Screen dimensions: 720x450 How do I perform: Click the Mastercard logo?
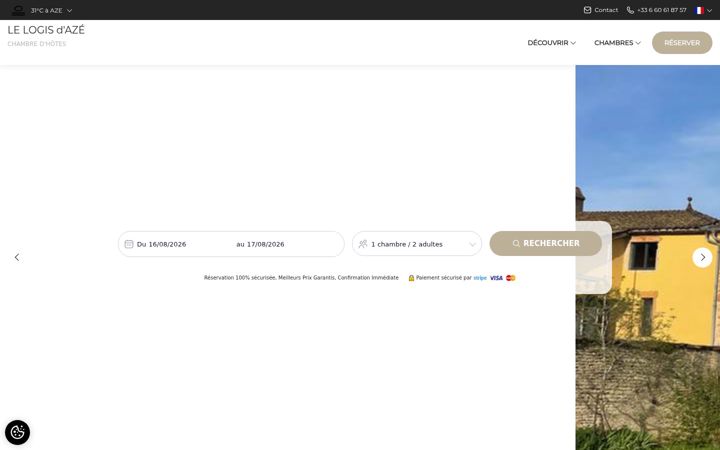click(x=511, y=278)
